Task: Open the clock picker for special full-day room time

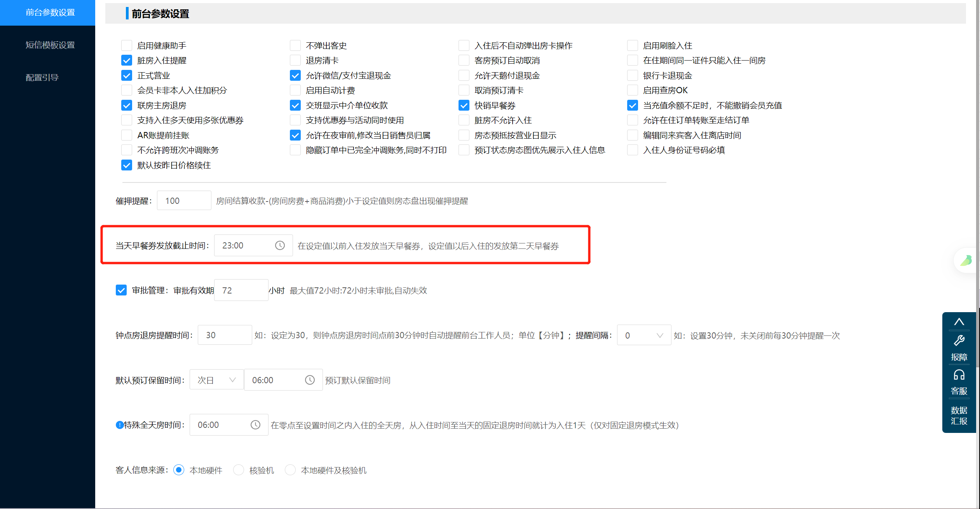Action: tap(255, 425)
